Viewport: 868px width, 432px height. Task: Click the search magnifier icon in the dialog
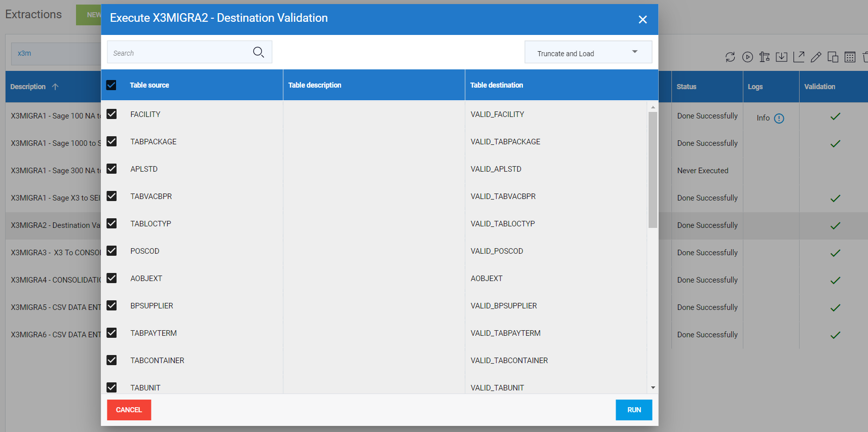[x=258, y=52]
